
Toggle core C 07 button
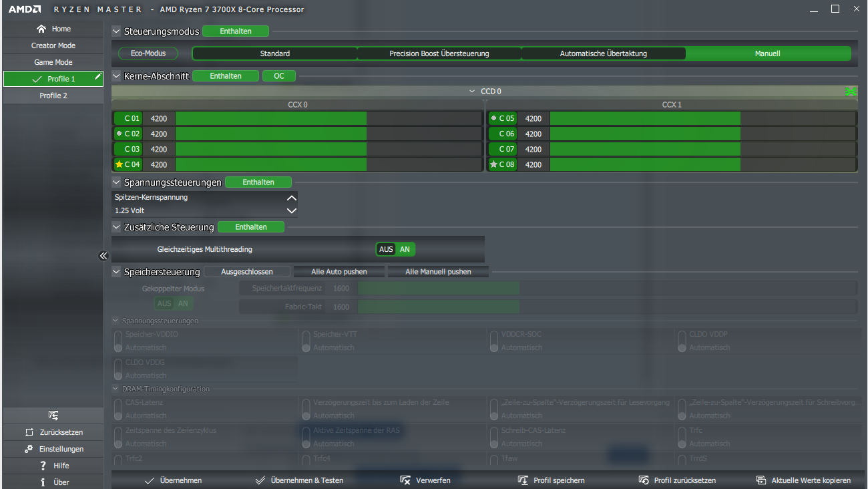pyautogui.click(x=503, y=149)
